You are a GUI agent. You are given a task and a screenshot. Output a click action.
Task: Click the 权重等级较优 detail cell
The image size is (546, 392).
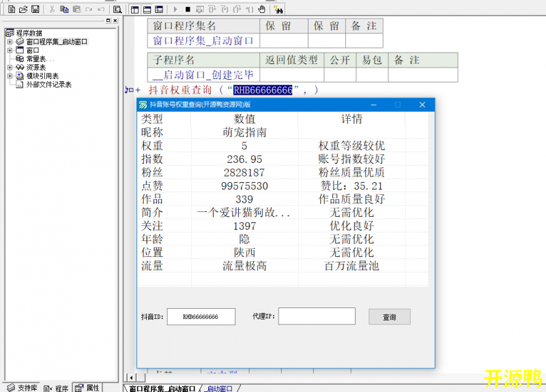point(351,146)
